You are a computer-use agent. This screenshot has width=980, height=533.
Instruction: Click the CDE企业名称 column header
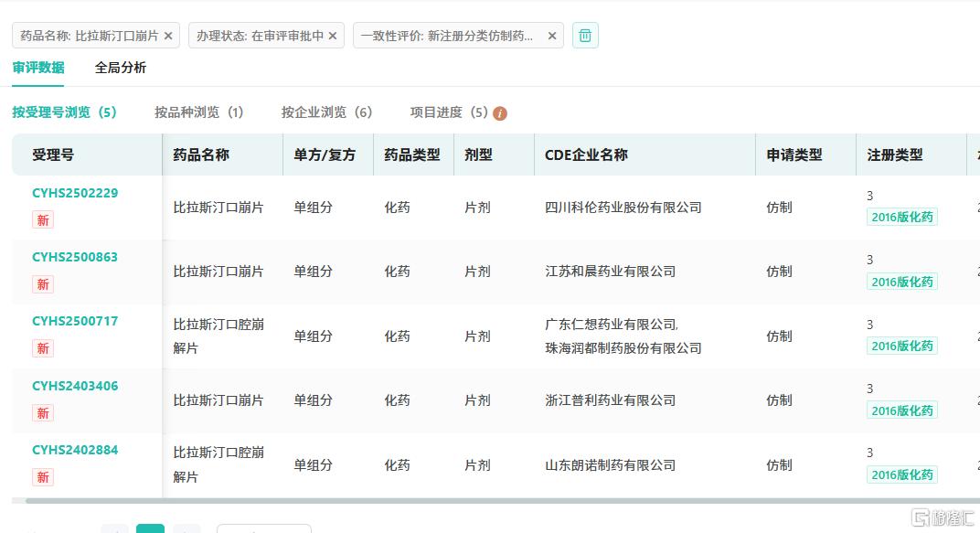point(586,155)
